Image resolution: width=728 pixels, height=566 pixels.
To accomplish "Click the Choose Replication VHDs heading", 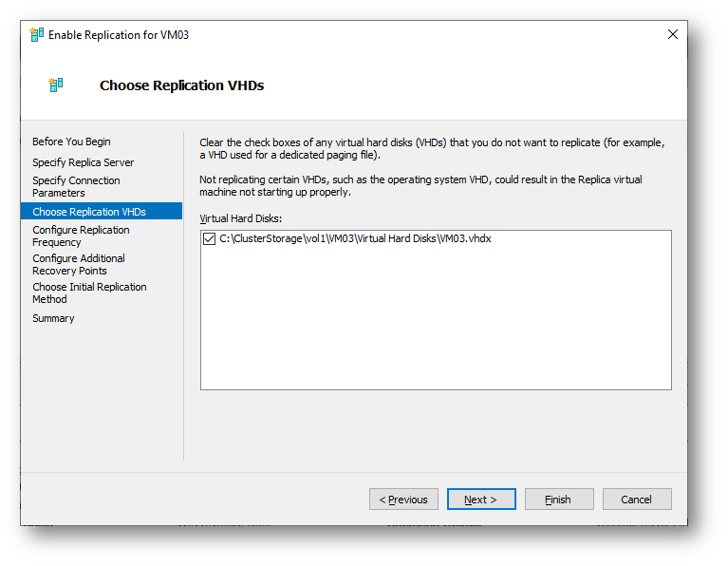I will [181, 85].
